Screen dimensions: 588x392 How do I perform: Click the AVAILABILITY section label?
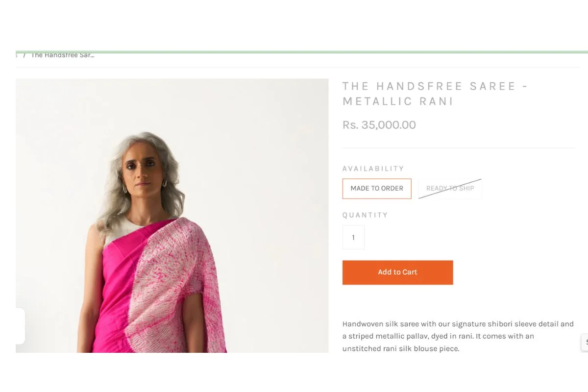point(373,169)
